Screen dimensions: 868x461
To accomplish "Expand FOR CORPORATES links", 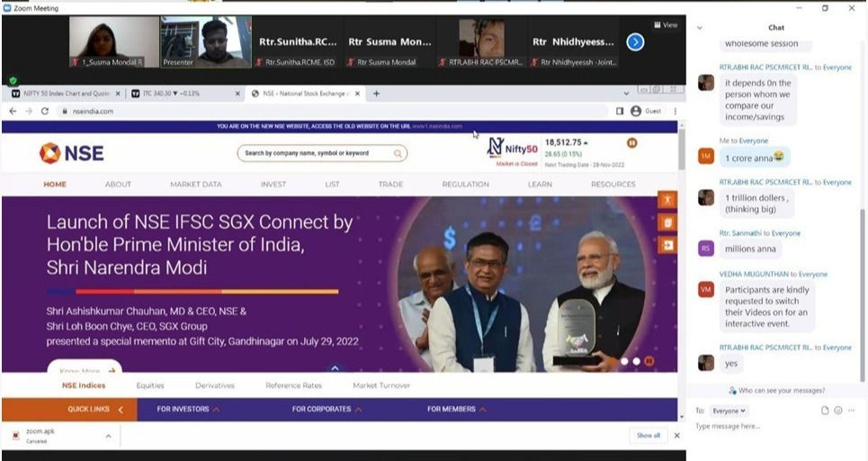I will tap(327, 410).
